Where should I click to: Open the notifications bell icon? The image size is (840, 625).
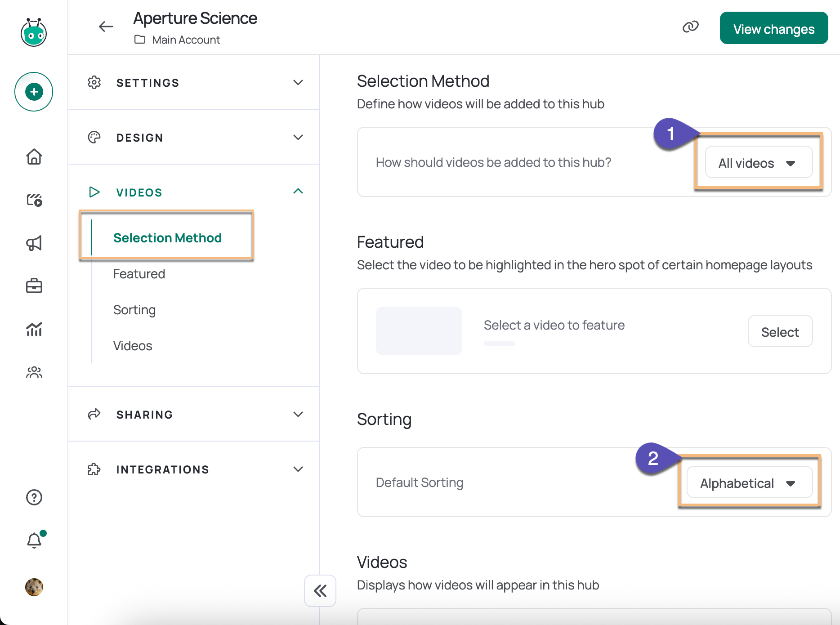34,540
